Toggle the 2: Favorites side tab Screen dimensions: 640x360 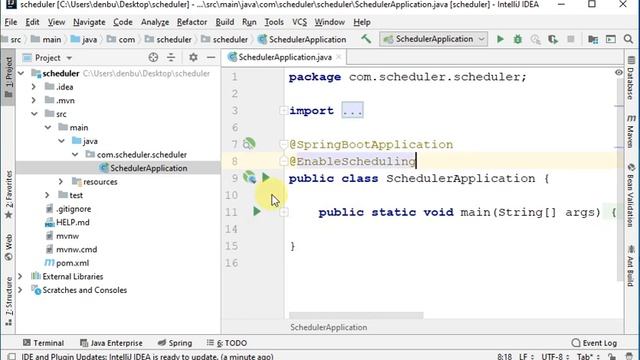[8, 194]
